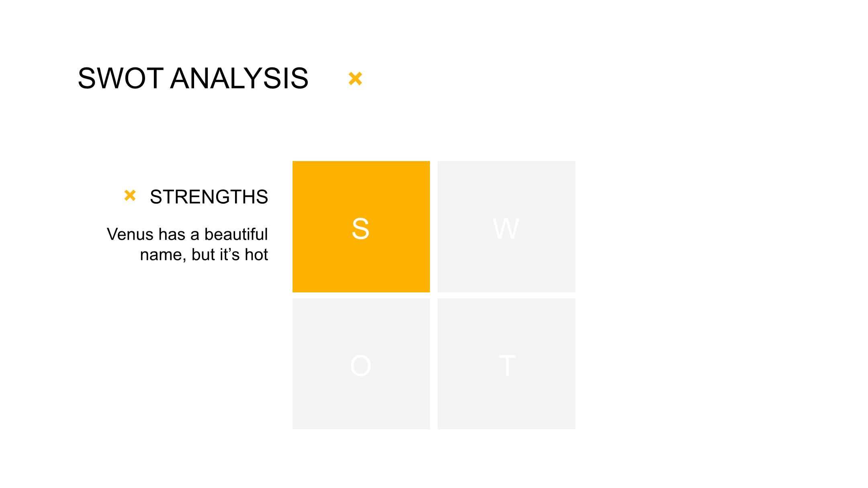The height and width of the screenshot is (488, 868).
Task: Click the word ANALYSIS in title
Action: pyautogui.click(x=239, y=78)
